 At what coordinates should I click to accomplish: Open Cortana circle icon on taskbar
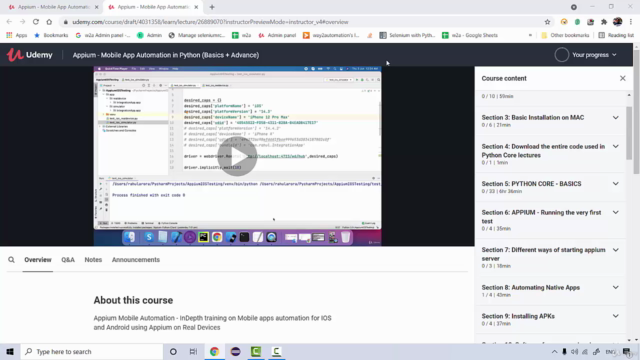pyautogui.click(x=173, y=351)
